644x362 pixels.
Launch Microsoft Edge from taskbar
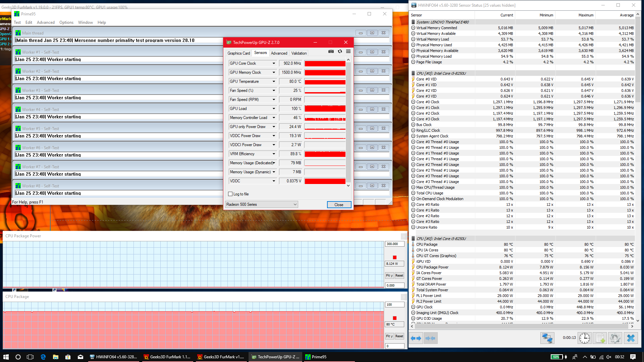point(43,357)
